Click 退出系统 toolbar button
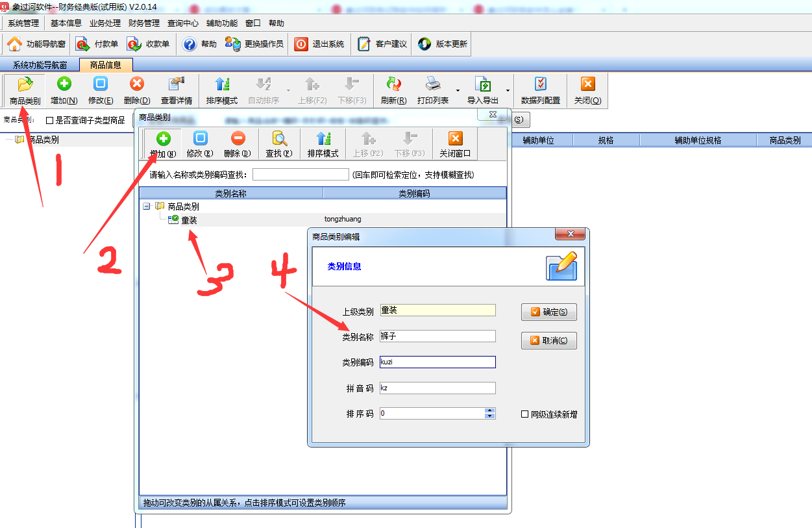 click(319, 44)
